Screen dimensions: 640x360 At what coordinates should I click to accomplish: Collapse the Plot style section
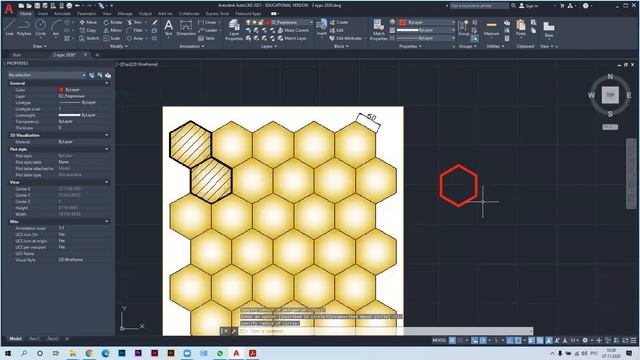click(107, 149)
